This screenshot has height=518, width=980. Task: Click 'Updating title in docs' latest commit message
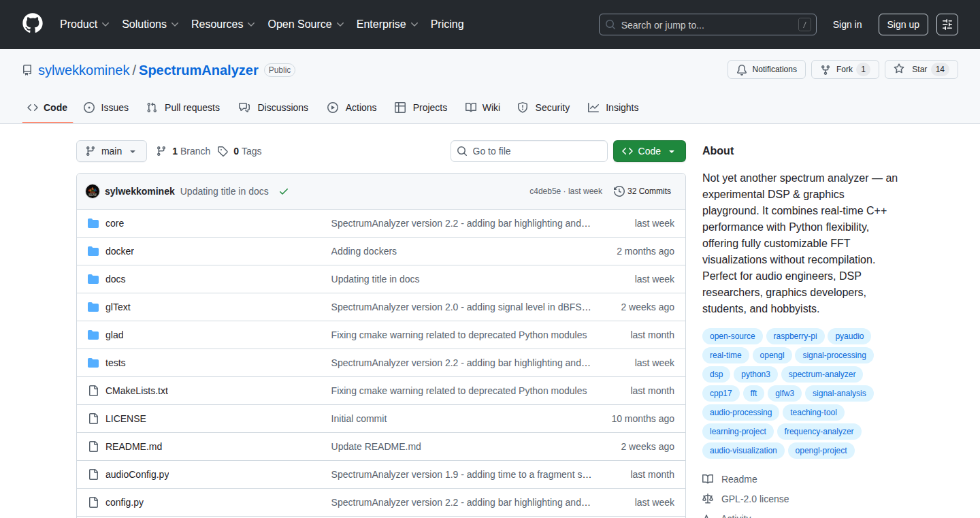coord(225,191)
